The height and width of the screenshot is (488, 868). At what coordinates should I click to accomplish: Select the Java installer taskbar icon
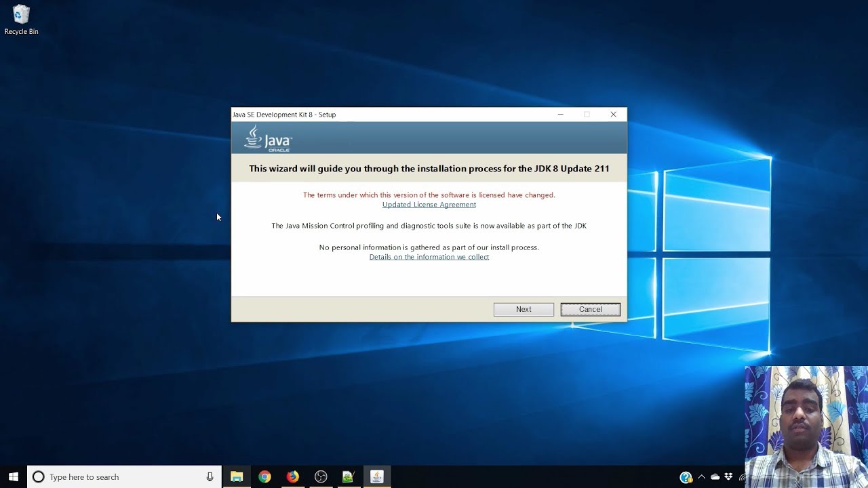click(377, 477)
